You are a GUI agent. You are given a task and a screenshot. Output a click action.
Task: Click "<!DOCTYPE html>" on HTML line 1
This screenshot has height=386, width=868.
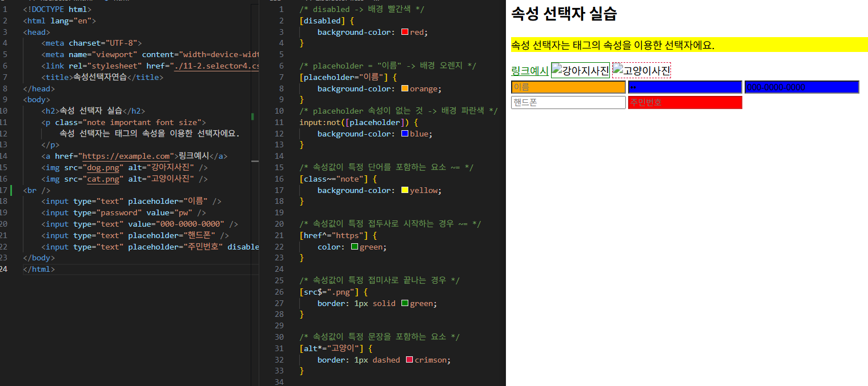click(x=57, y=10)
